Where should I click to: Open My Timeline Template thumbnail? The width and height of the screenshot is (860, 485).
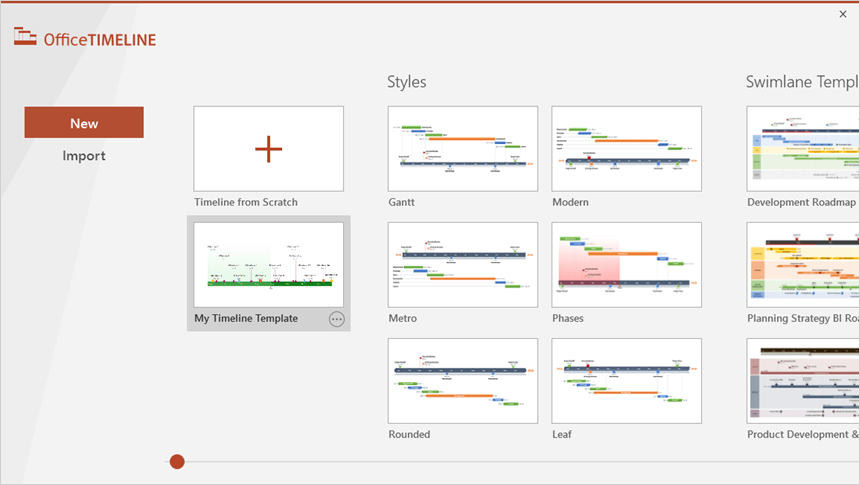(x=268, y=265)
